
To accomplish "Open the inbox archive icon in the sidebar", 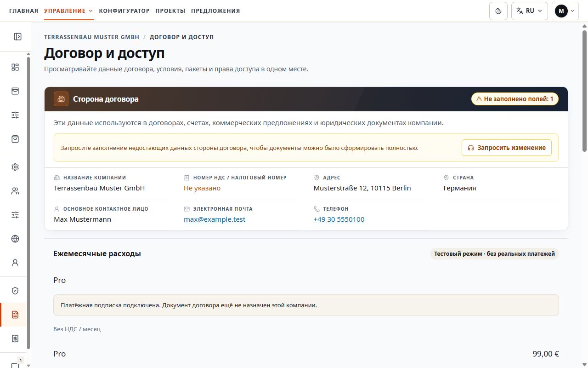I will [x=15, y=91].
